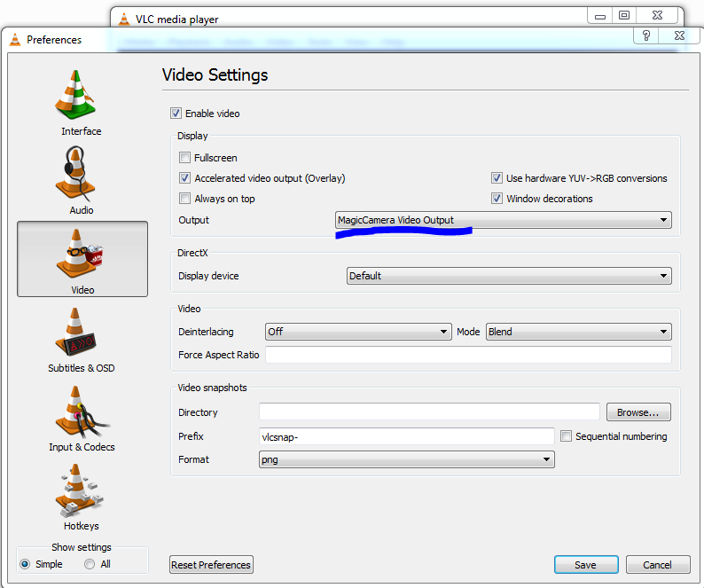Open the Hotkeys preferences icon

[79, 490]
